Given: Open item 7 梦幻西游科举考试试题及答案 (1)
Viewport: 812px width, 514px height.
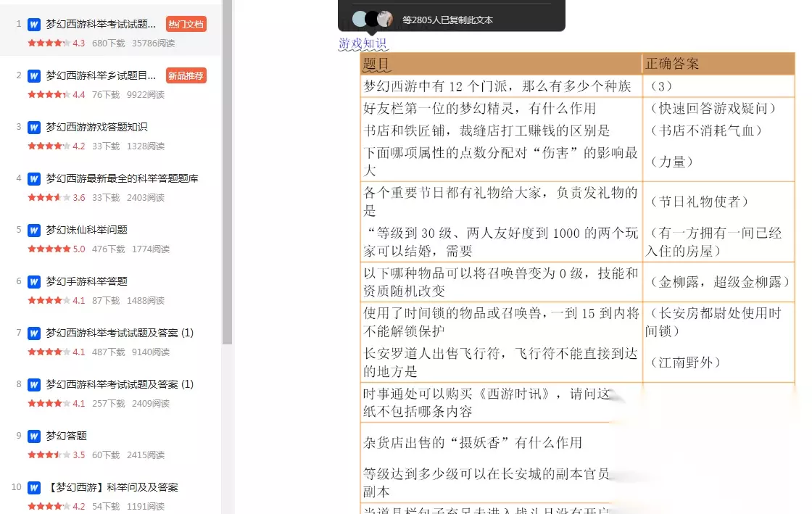Looking at the screenshot, I should coord(120,333).
